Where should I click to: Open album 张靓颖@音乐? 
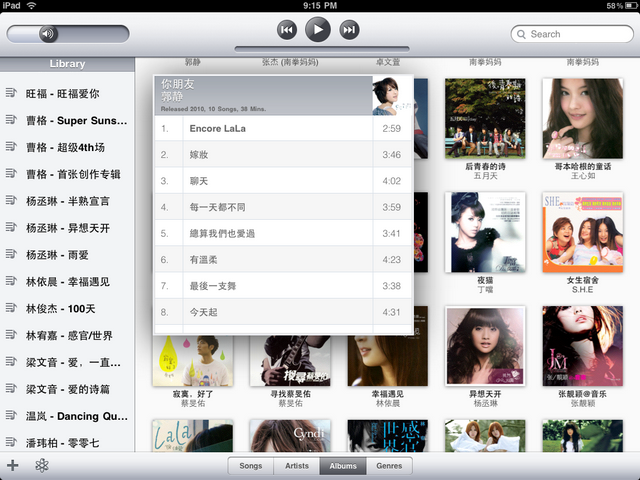click(x=582, y=346)
